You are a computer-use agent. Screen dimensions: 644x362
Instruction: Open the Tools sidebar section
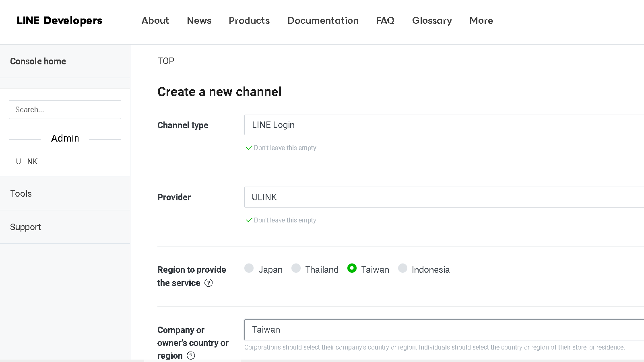(x=65, y=193)
